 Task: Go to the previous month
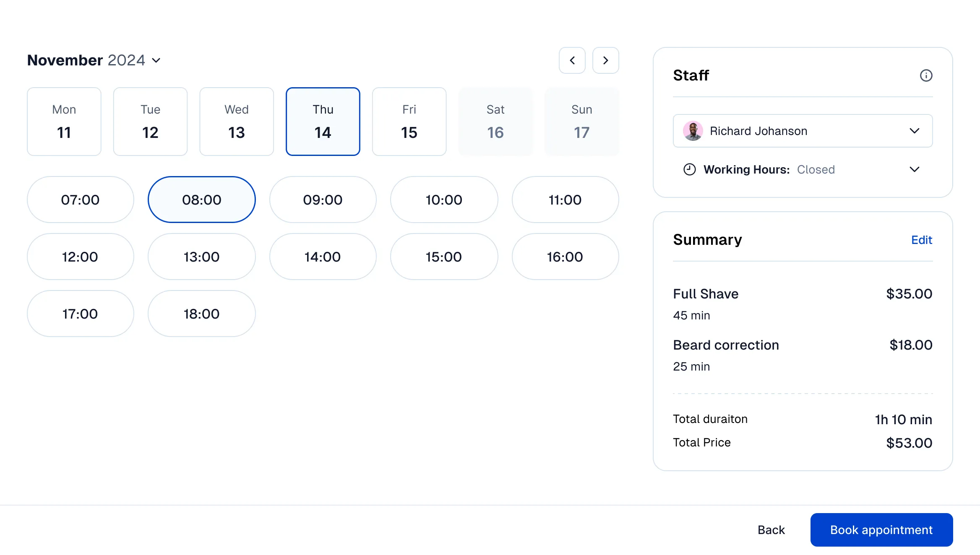pos(572,60)
